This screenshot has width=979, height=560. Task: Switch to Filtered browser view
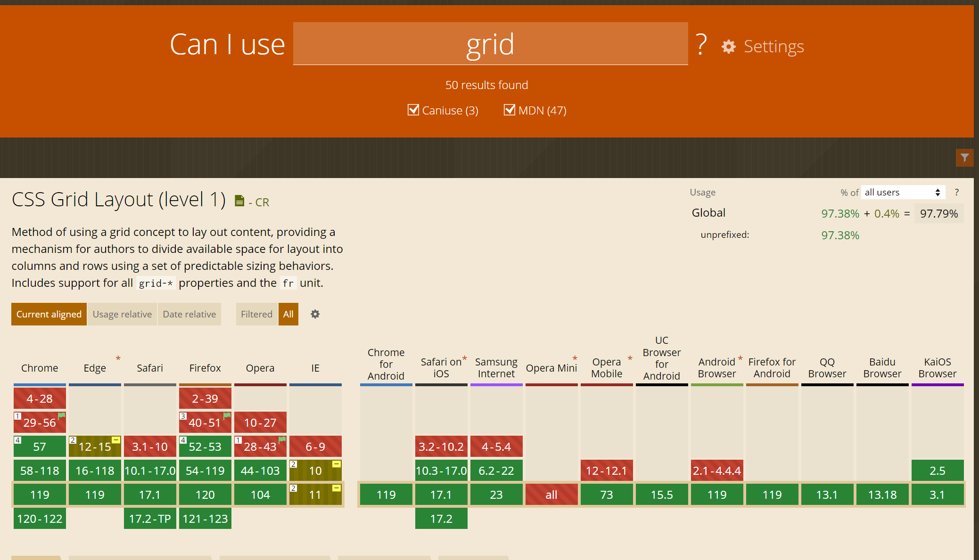pos(256,314)
